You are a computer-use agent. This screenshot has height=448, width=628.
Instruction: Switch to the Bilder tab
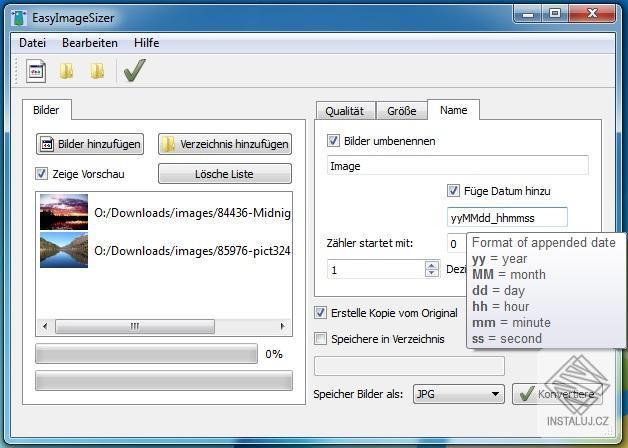click(x=46, y=110)
